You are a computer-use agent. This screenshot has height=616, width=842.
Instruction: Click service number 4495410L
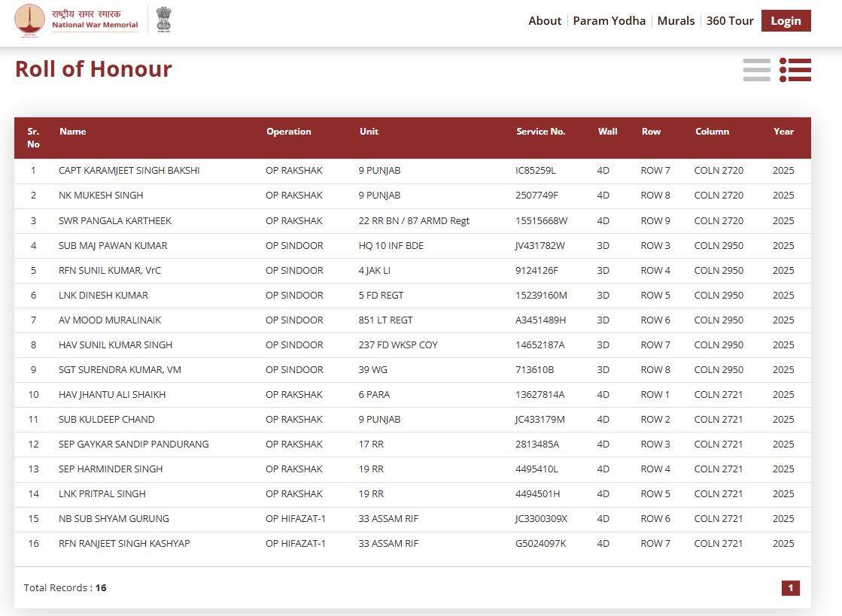(x=537, y=469)
